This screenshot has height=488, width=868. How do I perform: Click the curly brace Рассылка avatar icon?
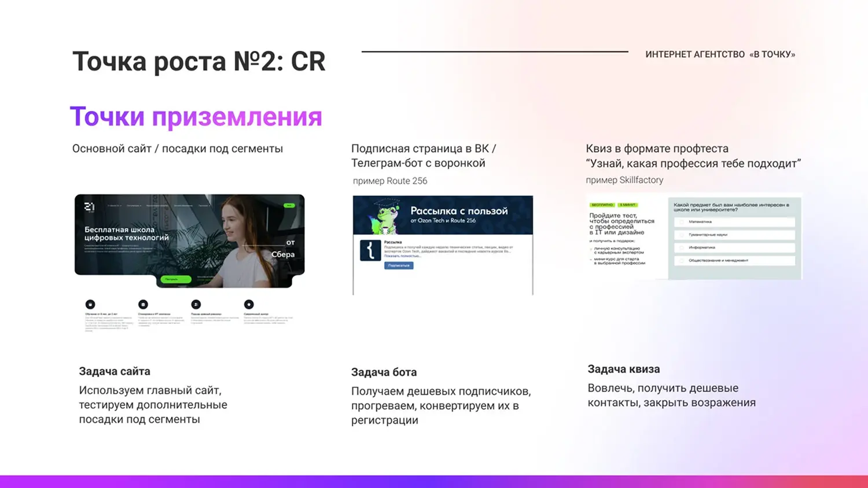point(370,250)
